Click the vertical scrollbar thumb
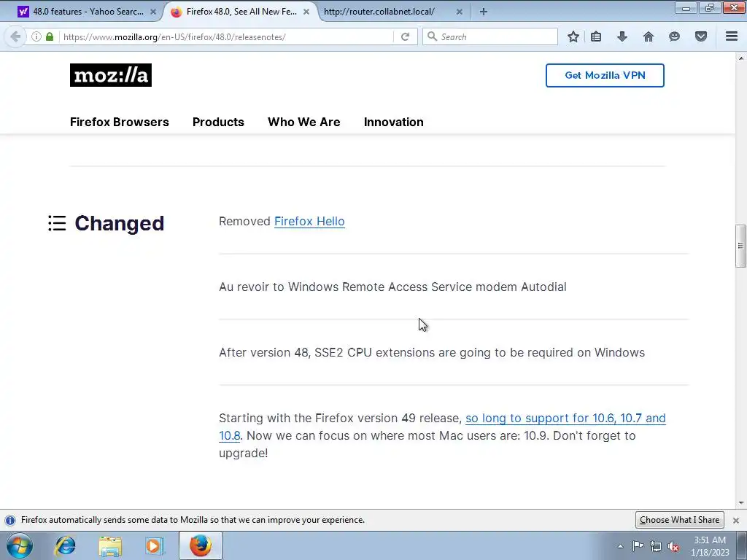Image resolution: width=747 pixels, height=560 pixels. (x=740, y=246)
